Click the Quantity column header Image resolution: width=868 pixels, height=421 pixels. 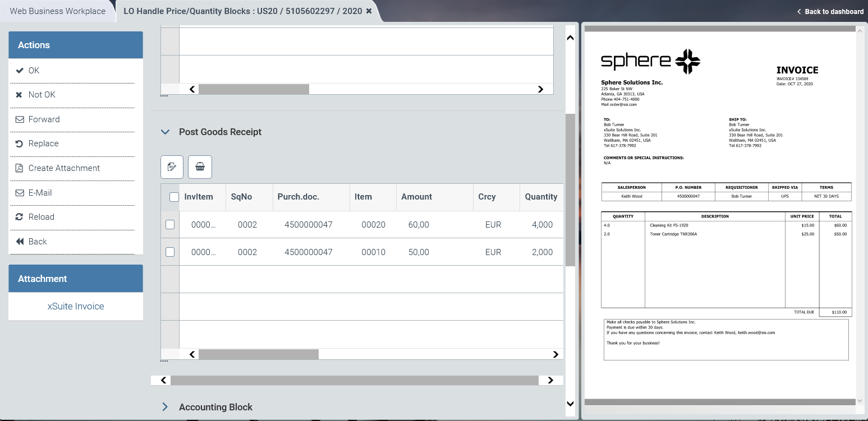coord(541,197)
